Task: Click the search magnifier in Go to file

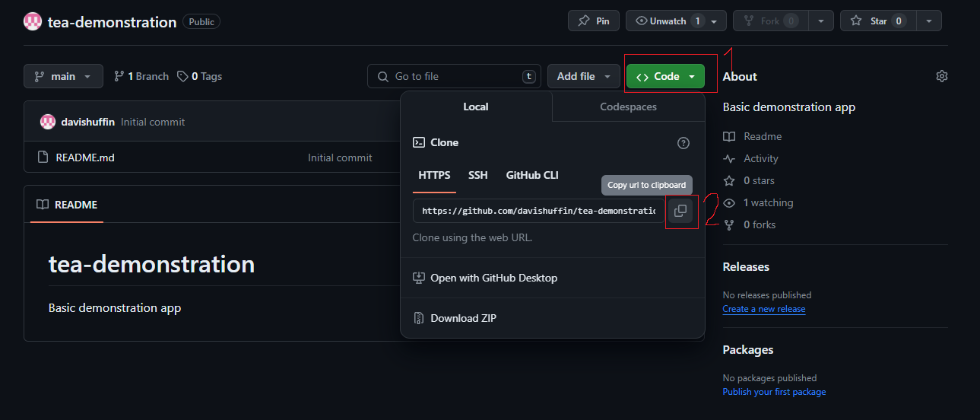Action: [382, 76]
